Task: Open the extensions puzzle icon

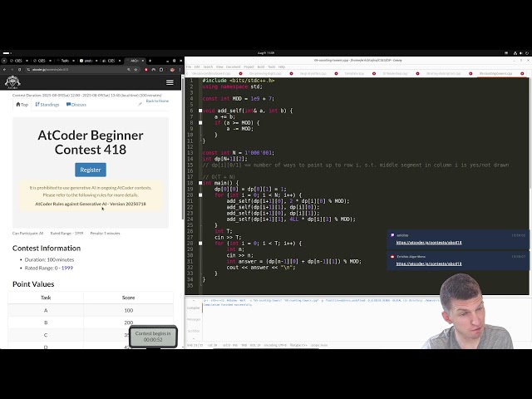Action: point(161,70)
